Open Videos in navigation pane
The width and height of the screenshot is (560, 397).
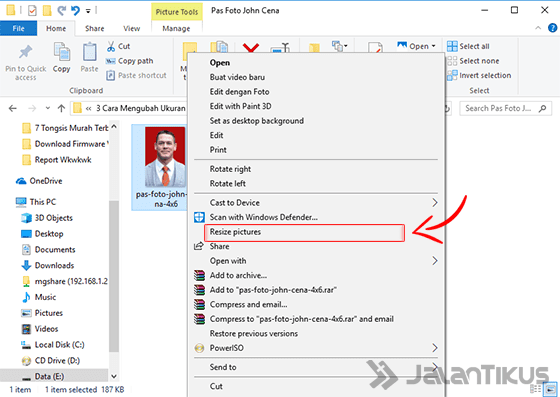coord(40,329)
